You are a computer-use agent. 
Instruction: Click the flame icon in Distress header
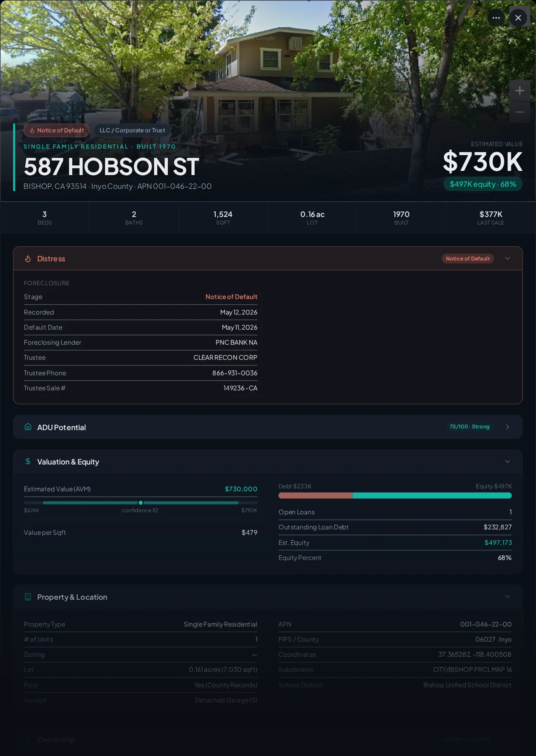[x=28, y=259]
